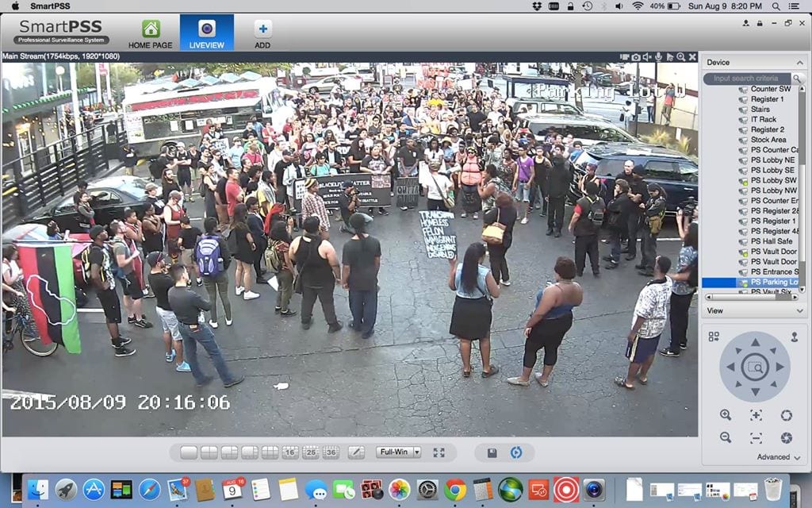
Task: Click the PTZ zoom in magnifier icon
Action: click(726, 415)
